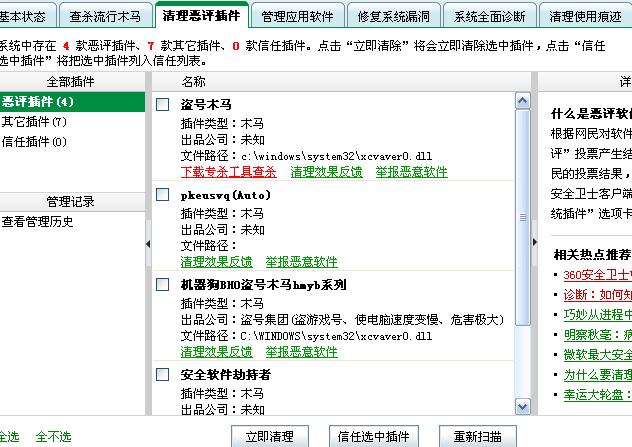This screenshot has height=447, width=632.
Task: Switch to the 查杀流行木马 tab
Action: 105,17
